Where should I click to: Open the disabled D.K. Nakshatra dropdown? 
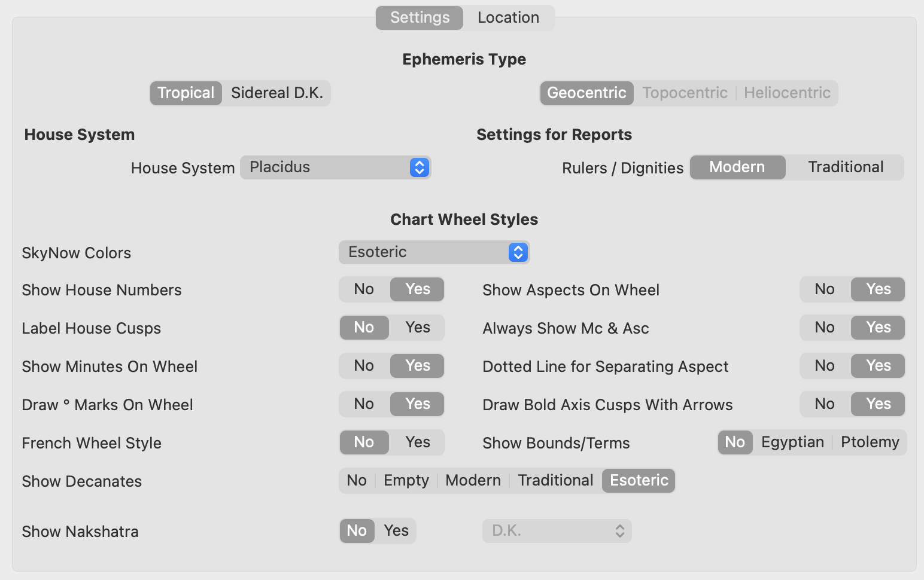click(x=557, y=531)
